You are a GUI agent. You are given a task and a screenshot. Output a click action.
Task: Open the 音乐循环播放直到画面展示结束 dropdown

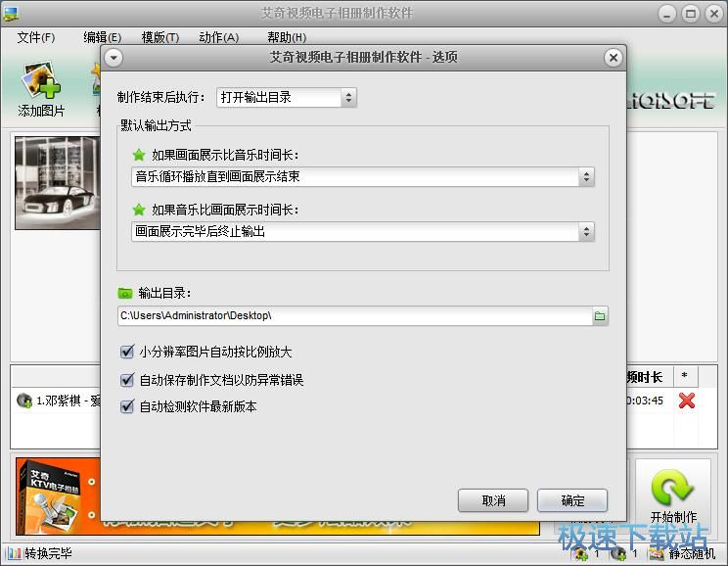(x=363, y=177)
